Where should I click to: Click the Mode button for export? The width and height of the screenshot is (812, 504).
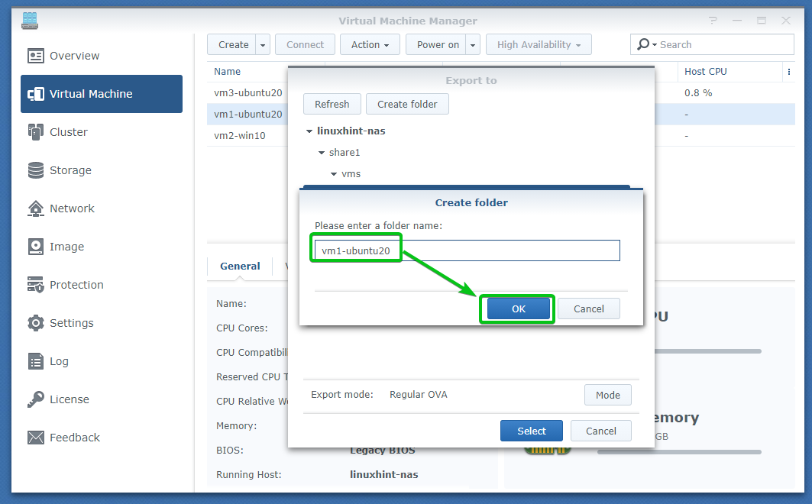[x=608, y=395]
